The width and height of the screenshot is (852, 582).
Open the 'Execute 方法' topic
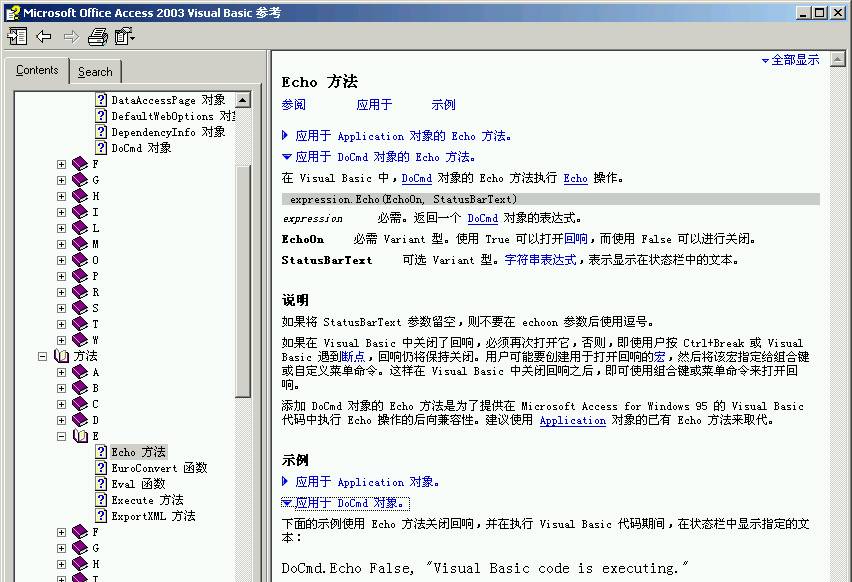pyautogui.click(x=147, y=500)
